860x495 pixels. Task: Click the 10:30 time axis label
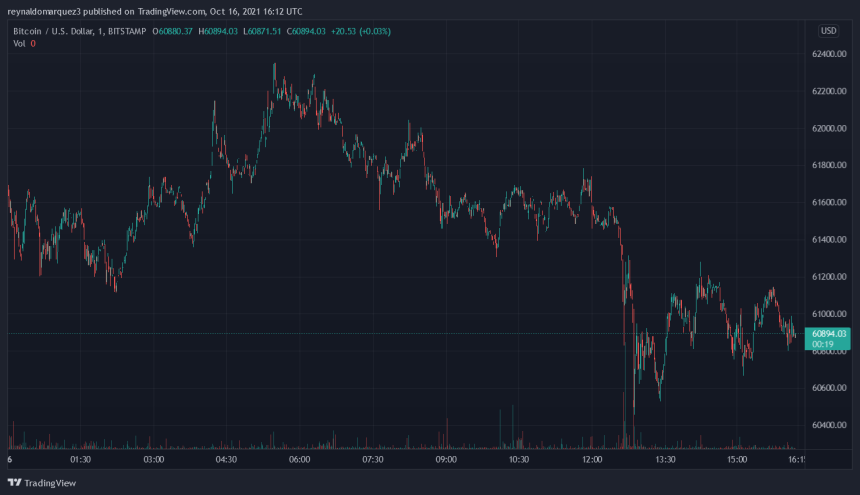[519, 459]
